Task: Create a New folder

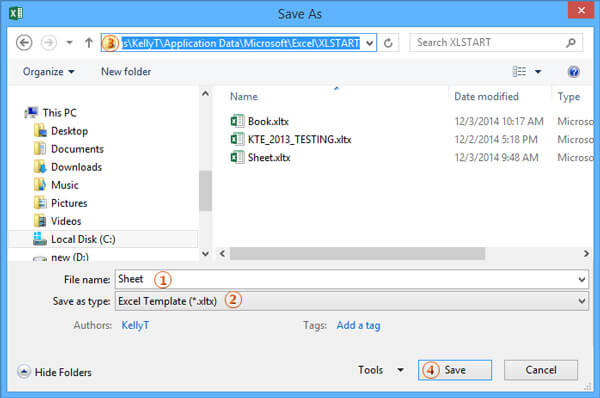Action: tap(126, 72)
